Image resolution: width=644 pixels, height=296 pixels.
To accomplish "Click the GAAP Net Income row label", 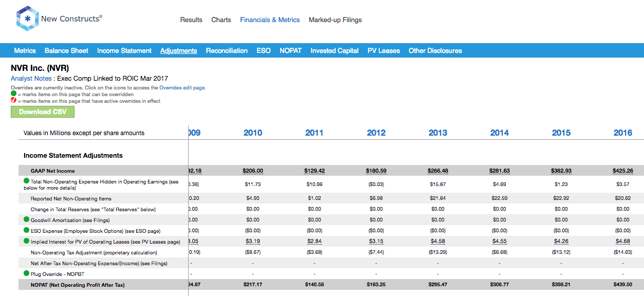I will point(52,171).
